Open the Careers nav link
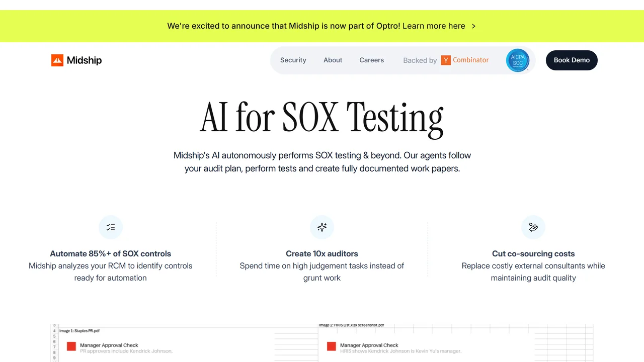This screenshot has height=362, width=644. [x=372, y=60]
